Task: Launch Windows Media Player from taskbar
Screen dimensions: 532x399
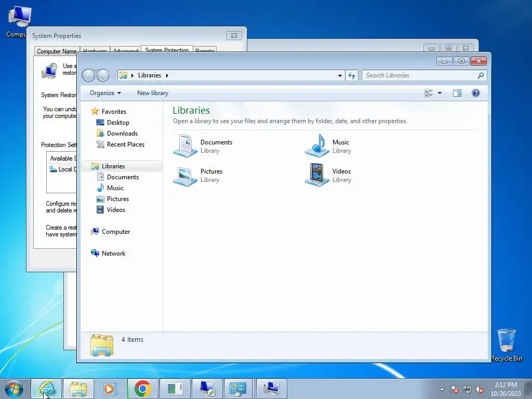Action: coord(110,389)
